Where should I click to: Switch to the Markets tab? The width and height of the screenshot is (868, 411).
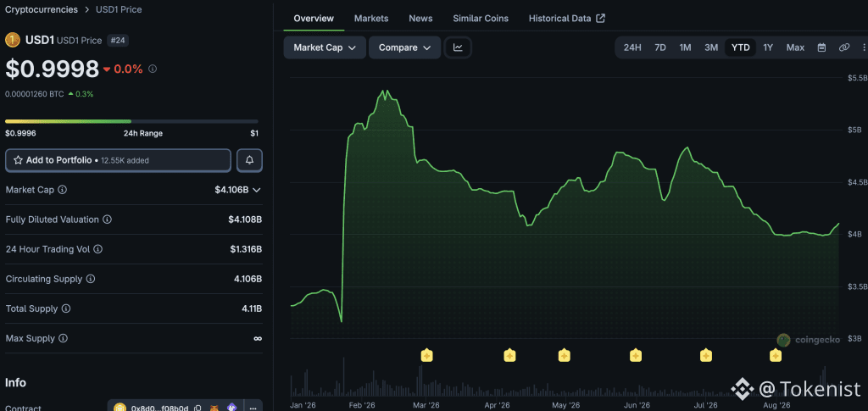[371, 19]
